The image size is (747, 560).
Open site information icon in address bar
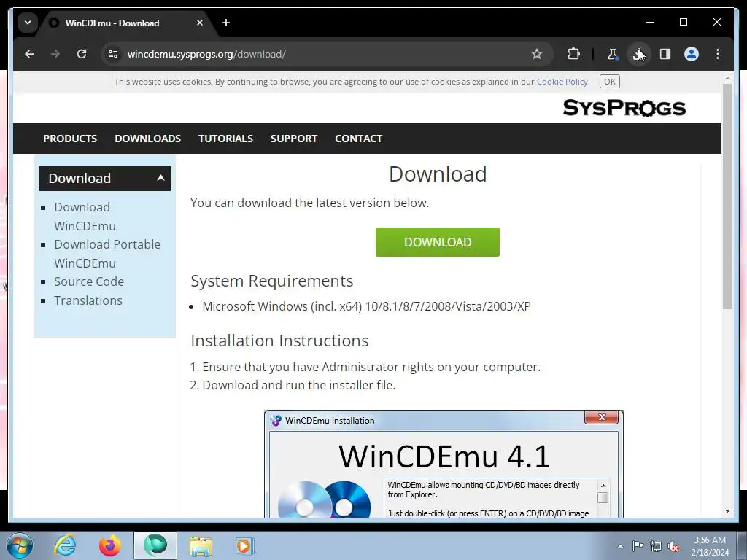point(113,54)
